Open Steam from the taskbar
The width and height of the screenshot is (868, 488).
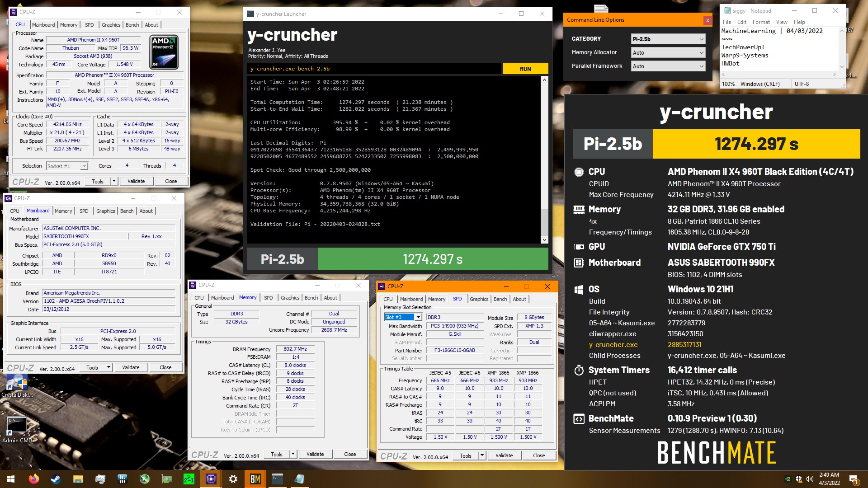click(56, 479)
